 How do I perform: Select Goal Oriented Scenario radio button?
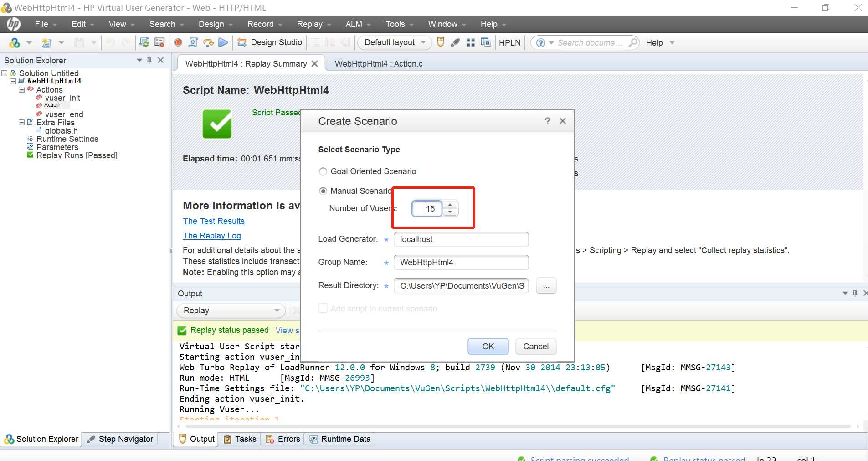(x=323, y=171)
